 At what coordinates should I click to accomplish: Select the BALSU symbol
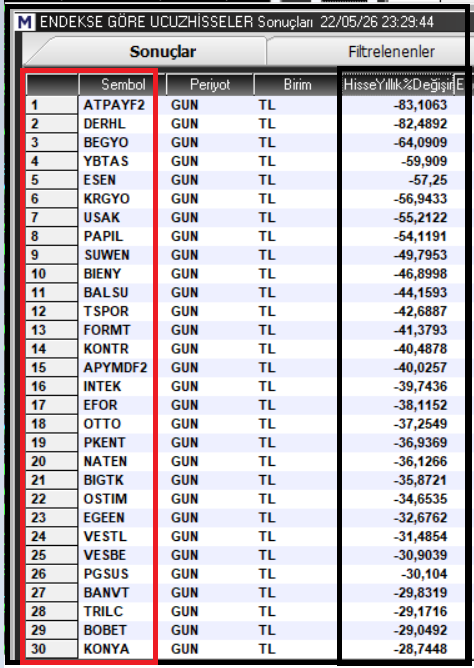[106, 292]
